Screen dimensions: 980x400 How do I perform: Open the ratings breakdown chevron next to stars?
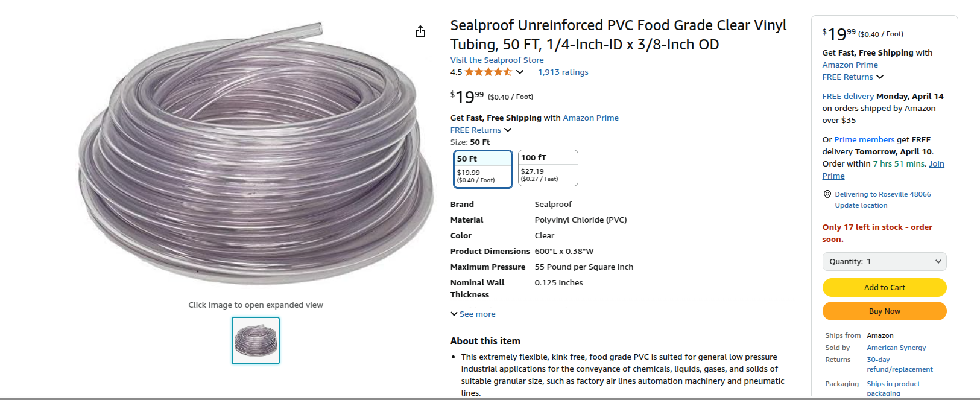coord(520,72)
